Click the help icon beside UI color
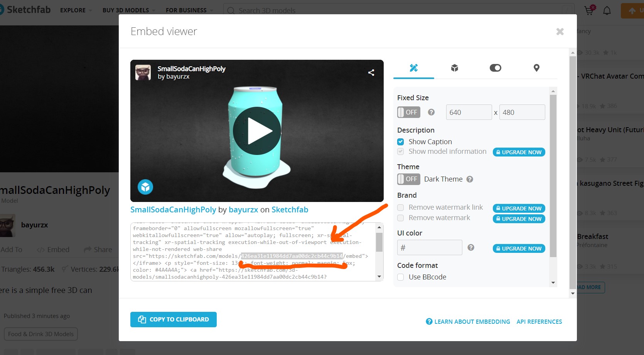Image resolution: width=644 pixels, height=355 pixels. (x=471, y=247)
